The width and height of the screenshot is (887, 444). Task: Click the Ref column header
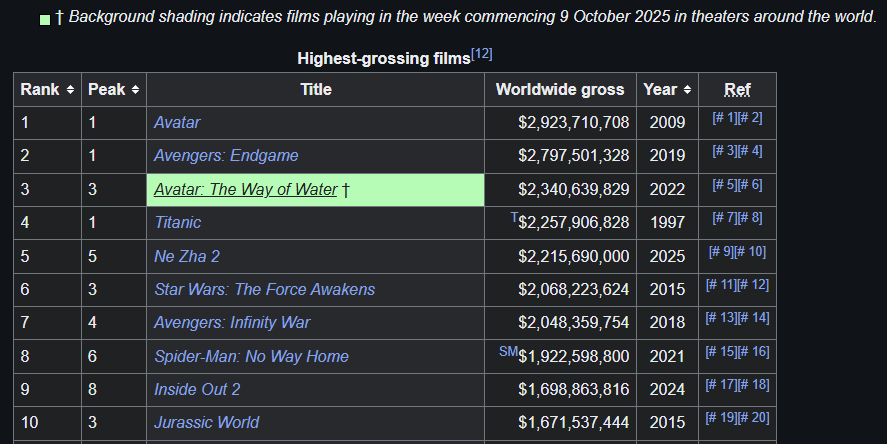click(737, 90)
